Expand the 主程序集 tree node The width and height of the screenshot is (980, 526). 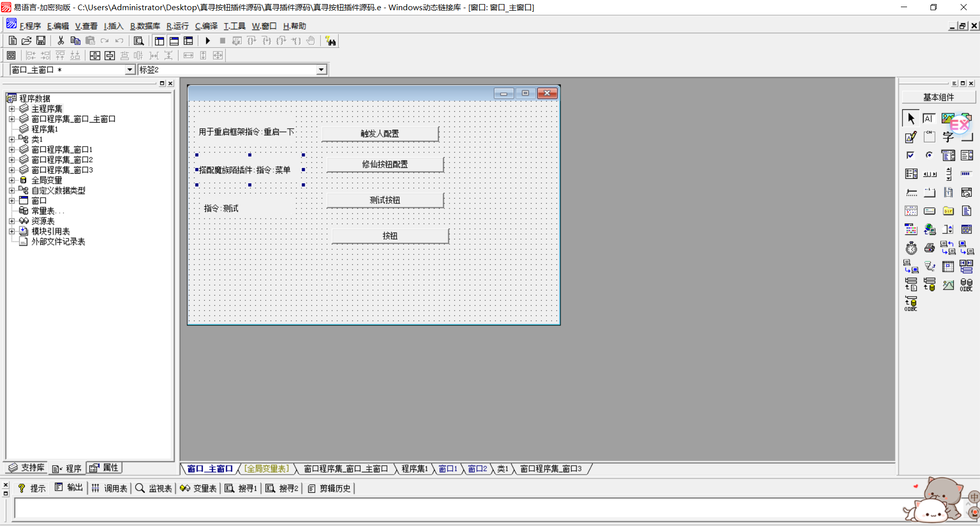pos(12,109)
